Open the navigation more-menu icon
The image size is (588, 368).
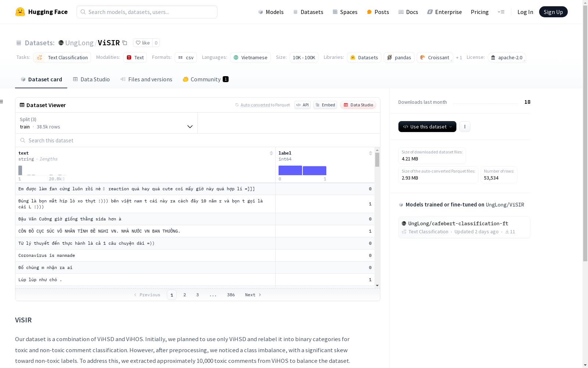coord(501,12)
